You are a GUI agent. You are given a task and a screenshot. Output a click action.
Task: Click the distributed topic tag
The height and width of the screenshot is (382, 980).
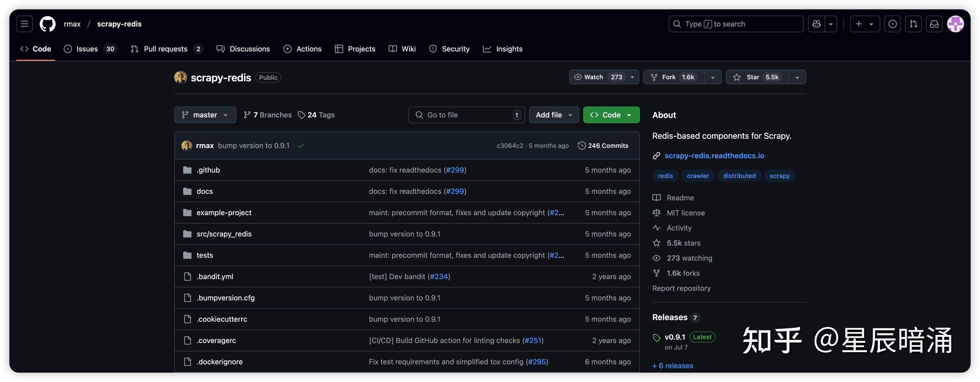point(739,176)
